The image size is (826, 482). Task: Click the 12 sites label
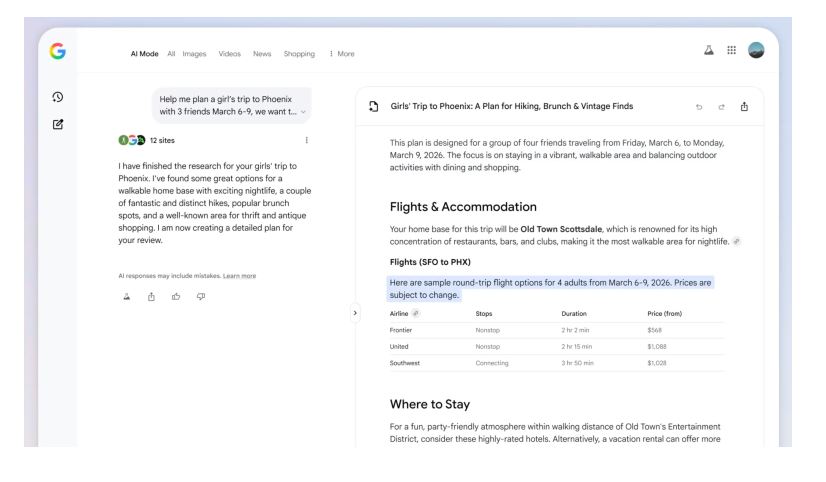[x=162, y=140]
